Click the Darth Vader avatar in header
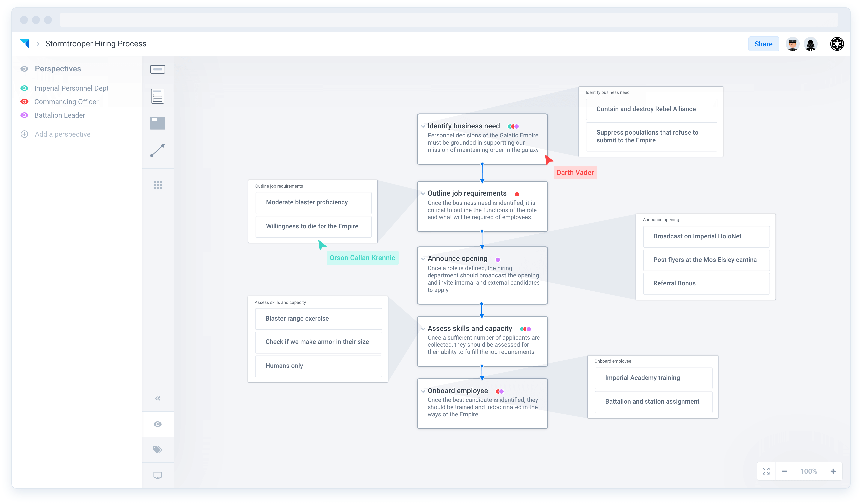 pos(810,44)
